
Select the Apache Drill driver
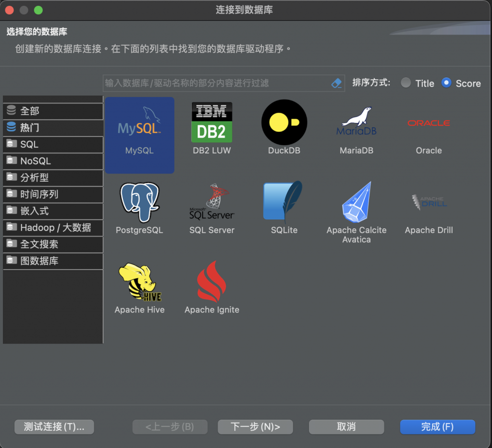click(x=429, y=214)
